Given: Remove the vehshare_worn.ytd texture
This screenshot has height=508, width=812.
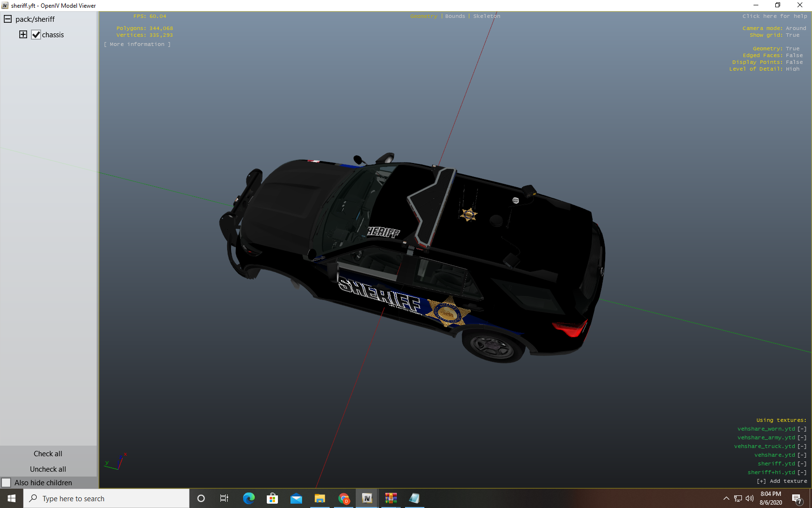Looking at the screenshot, I should coord(802,429).
